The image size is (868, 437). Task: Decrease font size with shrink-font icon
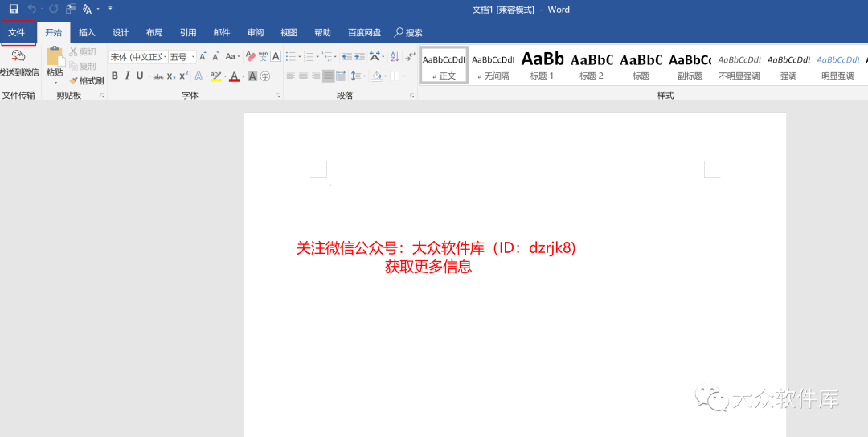216,56
